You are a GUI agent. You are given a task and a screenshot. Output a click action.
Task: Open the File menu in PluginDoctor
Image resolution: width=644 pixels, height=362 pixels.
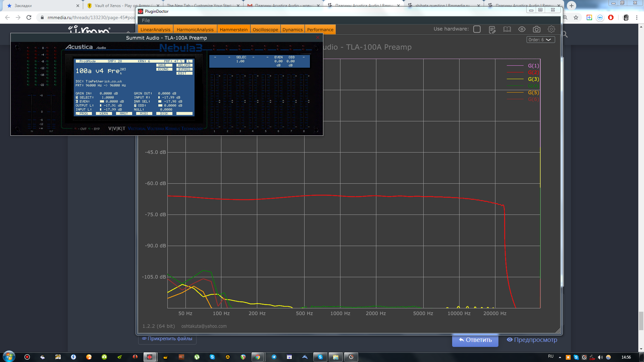146,20
